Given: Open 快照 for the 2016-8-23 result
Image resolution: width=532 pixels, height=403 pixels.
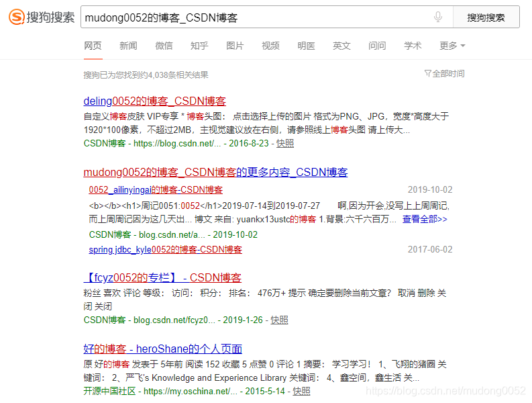Looking at the screenshot, I should (x=285, y=143).
